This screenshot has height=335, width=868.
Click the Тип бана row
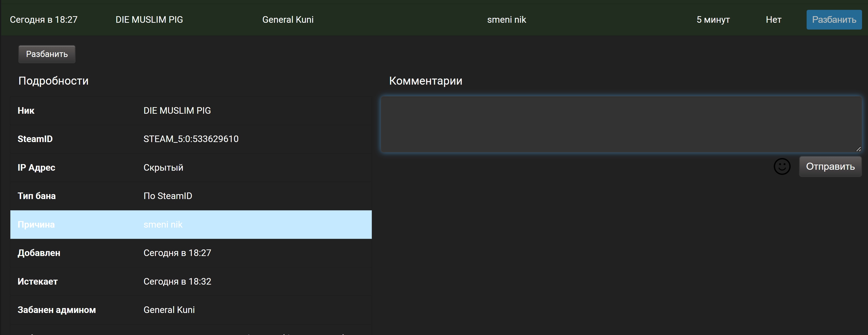click(x=191, y=196)
